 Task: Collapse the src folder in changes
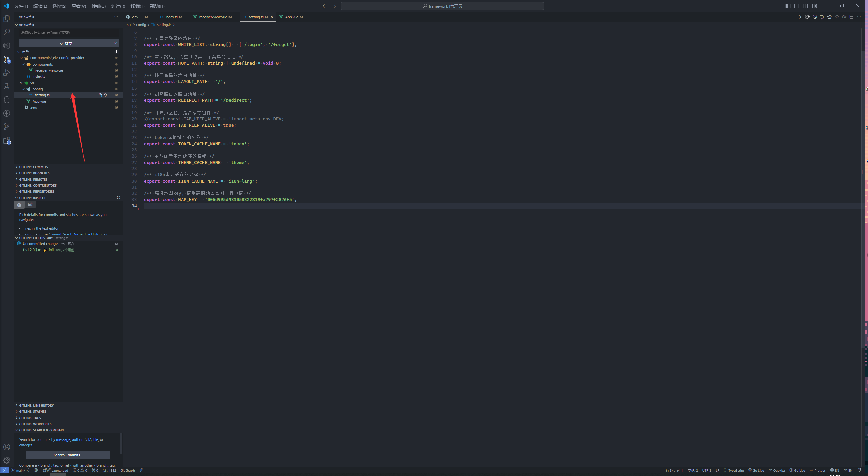tap(21, 83)
